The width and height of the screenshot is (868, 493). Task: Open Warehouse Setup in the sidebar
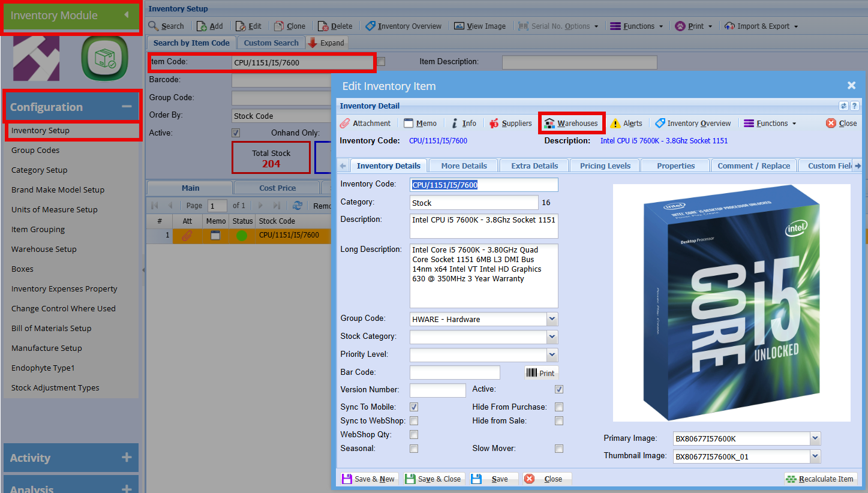point(44,249)
